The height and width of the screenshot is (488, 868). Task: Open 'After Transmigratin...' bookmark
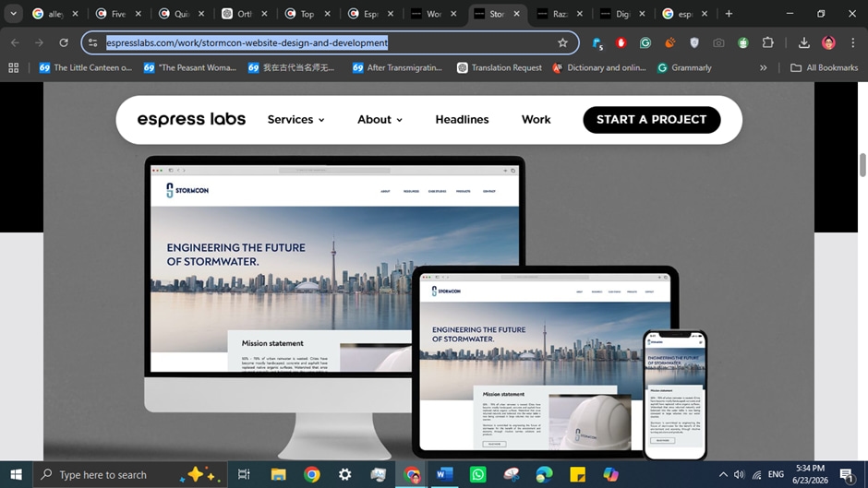point(397,67)
